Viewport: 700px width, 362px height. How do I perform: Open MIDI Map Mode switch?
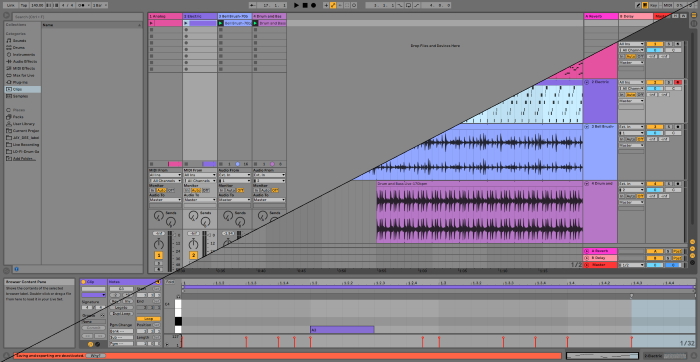click(x=668, y=5)
